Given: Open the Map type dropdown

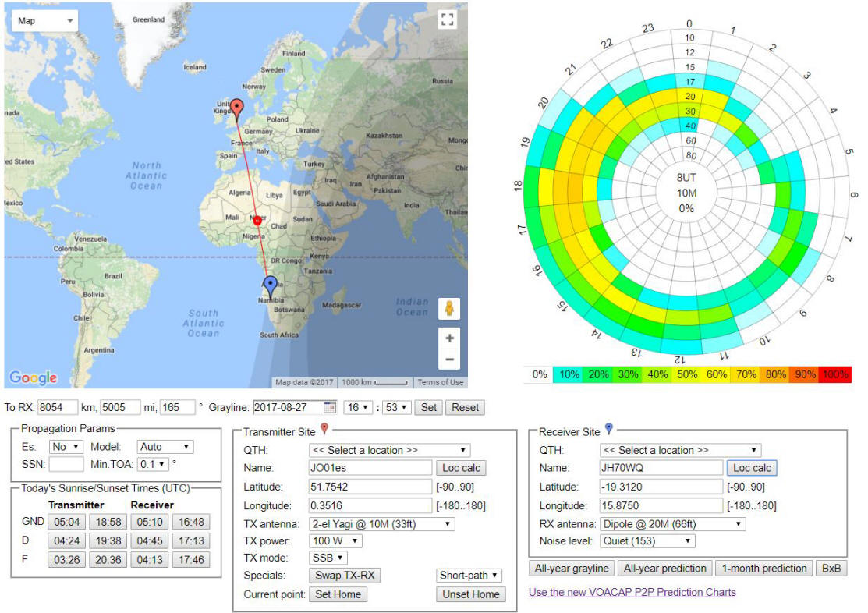Looking at the screenshot, I should coord(44,21).
